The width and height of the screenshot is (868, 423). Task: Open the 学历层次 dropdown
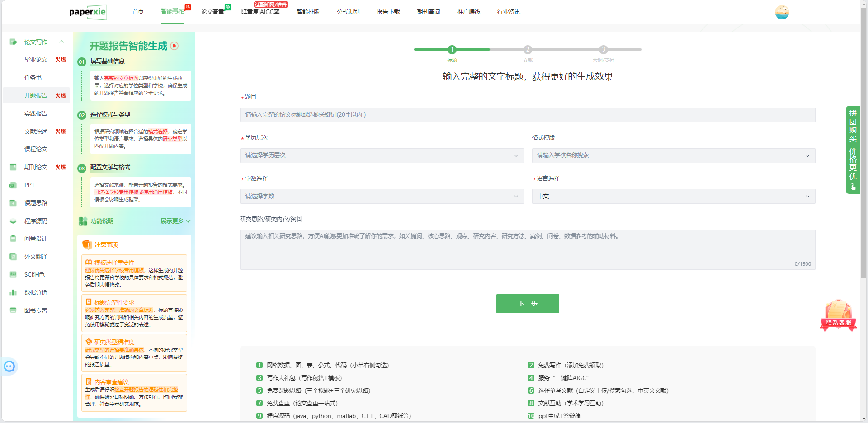381,155
